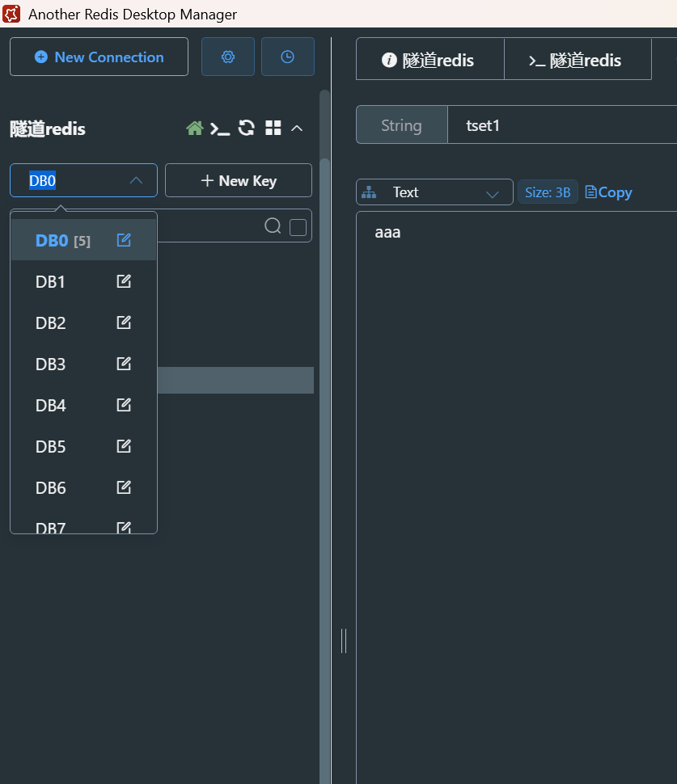
Task: Edit the DB0 custom name icon
Action: (x=124, y=240)
